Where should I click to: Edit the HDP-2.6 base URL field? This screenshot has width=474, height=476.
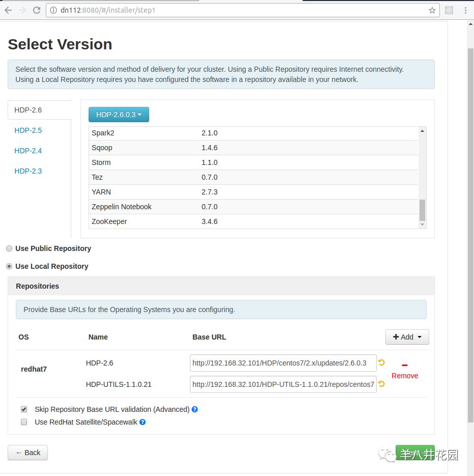tap(283, 363)
